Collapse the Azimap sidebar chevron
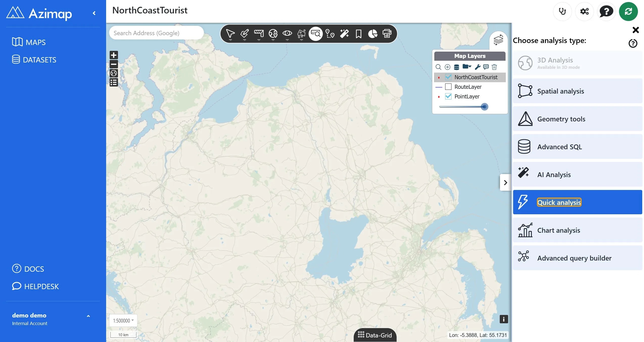This screenshot has width=644, height=342. pyautogui.click(x=94, y=13)
